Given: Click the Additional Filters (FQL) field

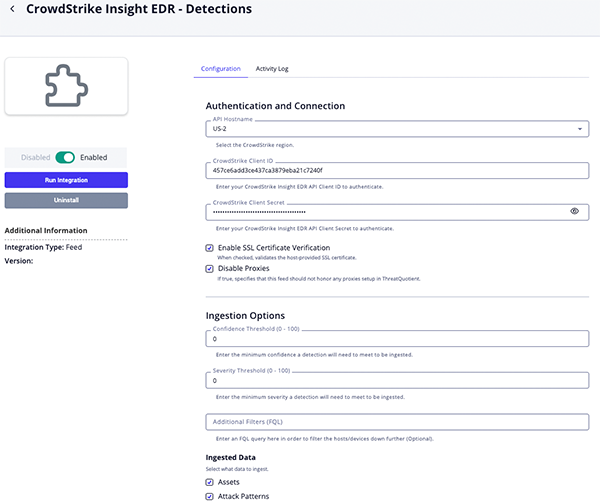Looking at the screenshot, I should pyautogui.click(x=397, y=422).
